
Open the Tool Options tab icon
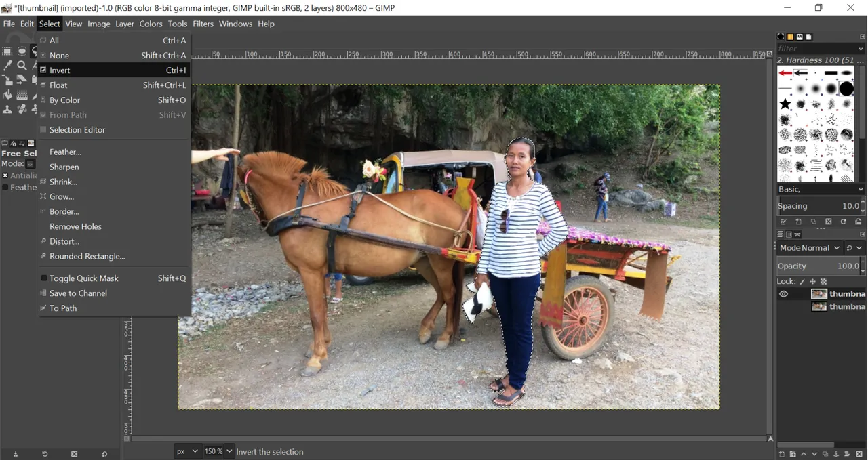point(5,144)
